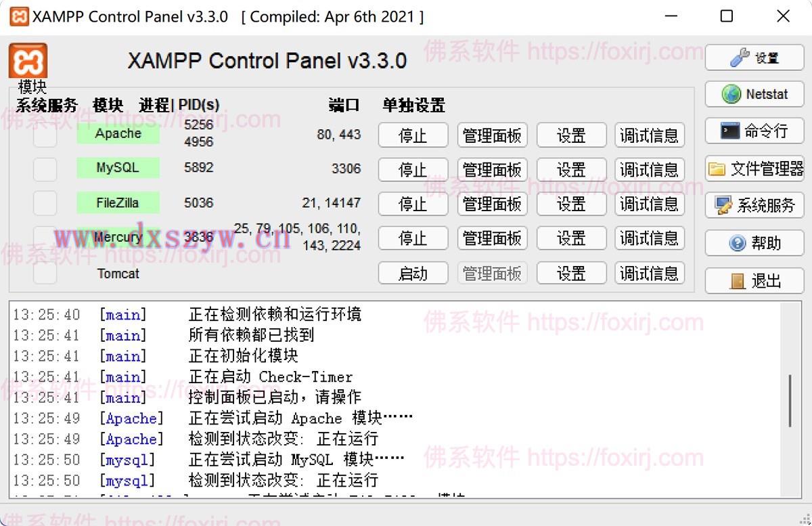This screenshot has height=526, width=812.
Task: View Apache 调试信息 logs button
Action: click(650, 135)
